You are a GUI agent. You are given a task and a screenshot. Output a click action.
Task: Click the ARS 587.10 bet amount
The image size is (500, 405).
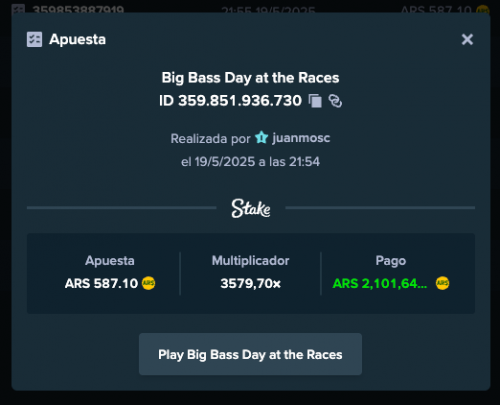coord(101,284)
